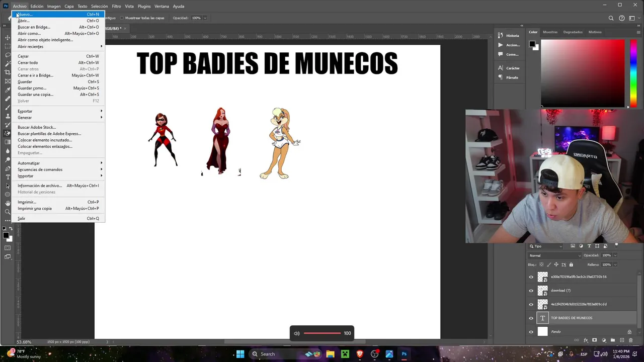This screenshot has height=362, width=644.
Task: Click the layer style fx icon
Action: (586, 340)
